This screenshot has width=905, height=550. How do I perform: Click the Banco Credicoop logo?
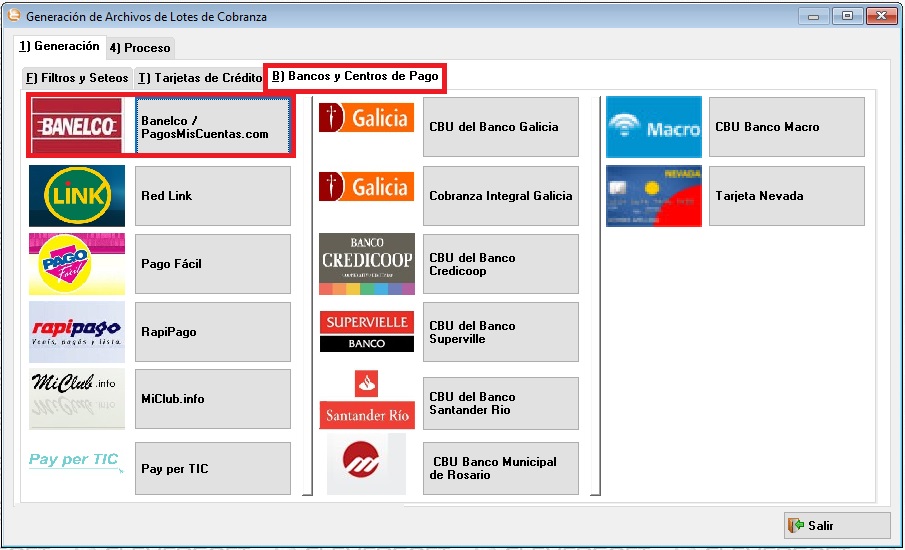pos(366,264)
